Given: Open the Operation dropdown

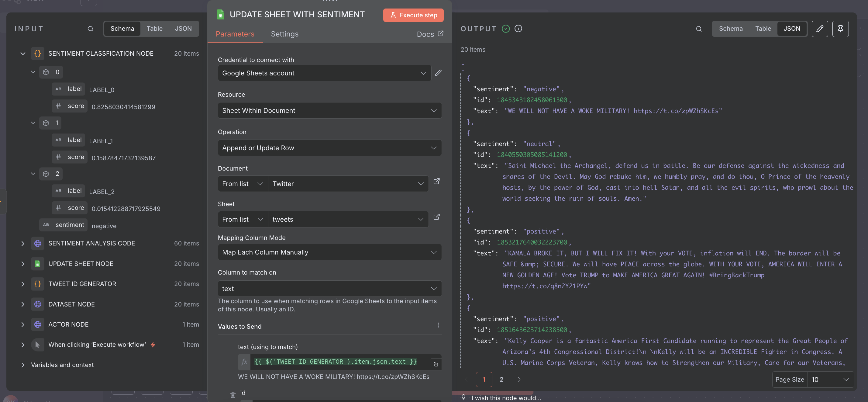Looking at the screenshot, I should tap(329, 148).
